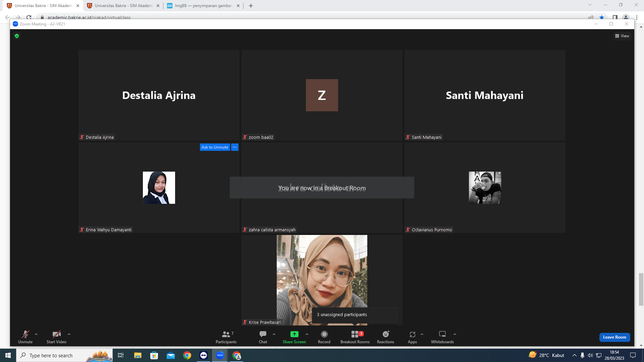Open Task View on the taskbar

pos(121,355)
